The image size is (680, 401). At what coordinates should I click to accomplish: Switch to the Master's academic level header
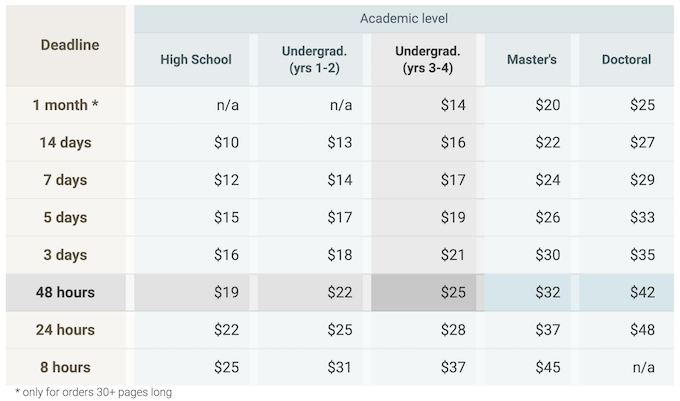(533, 60)
